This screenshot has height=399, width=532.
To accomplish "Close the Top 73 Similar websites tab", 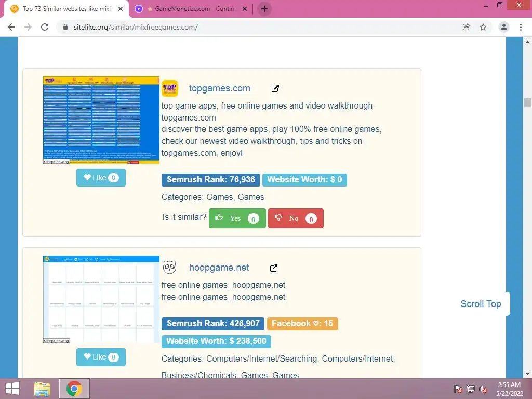I will point(121,9).
